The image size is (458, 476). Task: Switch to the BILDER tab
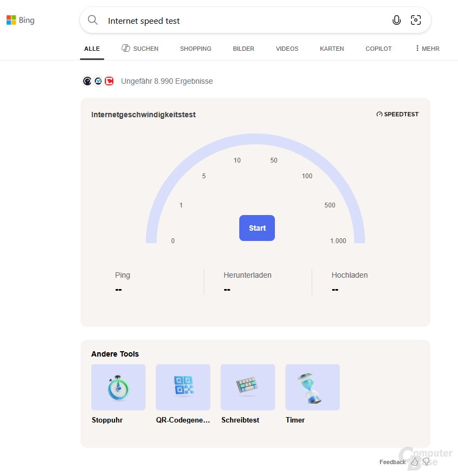pyautogui.click(x=244, y=49)
